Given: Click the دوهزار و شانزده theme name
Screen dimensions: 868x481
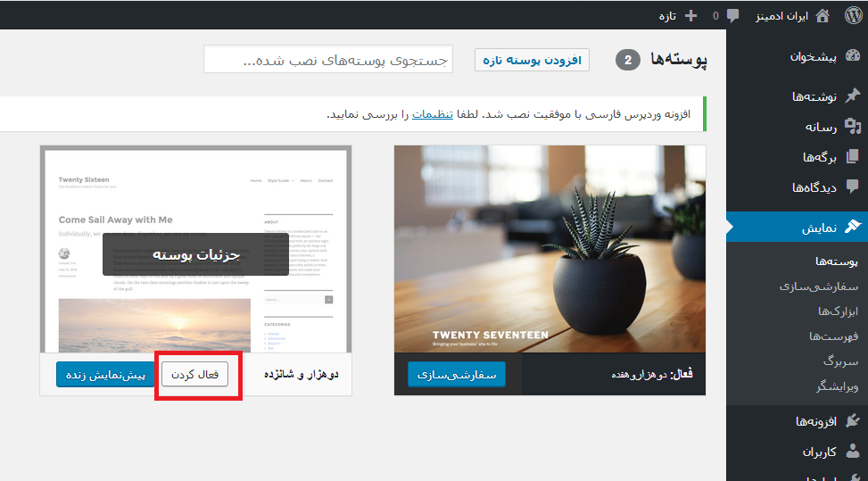Looking at the screenshot, I should point(302,375).
